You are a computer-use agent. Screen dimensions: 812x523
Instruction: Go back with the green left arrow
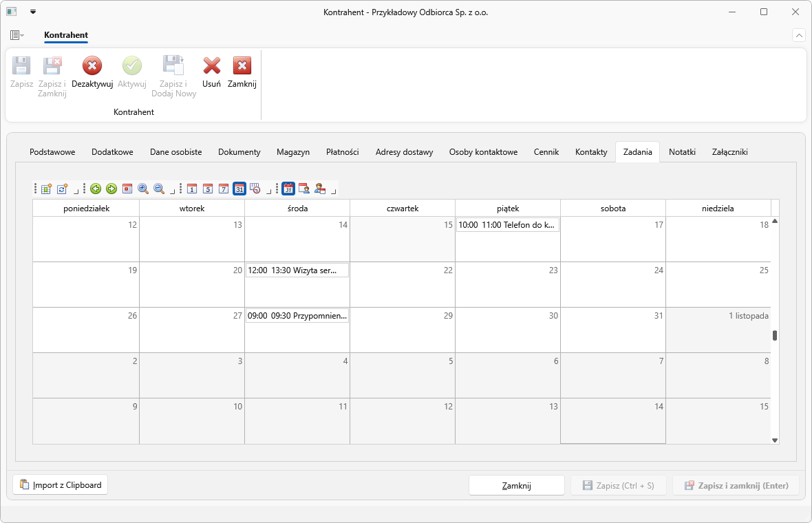click(95, 189)
